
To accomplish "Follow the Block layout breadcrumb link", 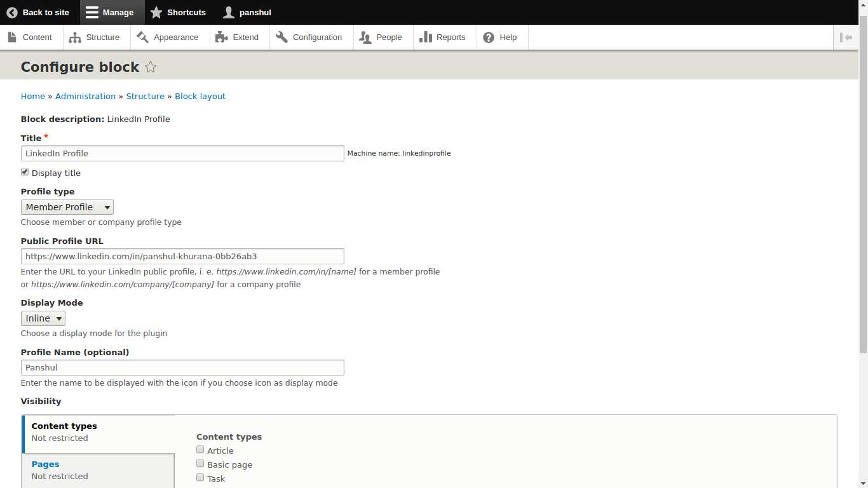I will (200, 97).
